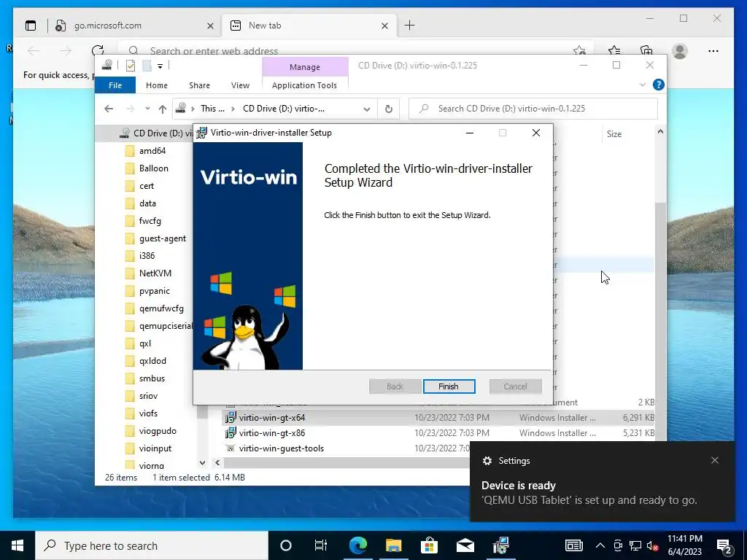Open the Windows Start menu
The width and height of the screenshot is (747, 560).
coord(18,545)
